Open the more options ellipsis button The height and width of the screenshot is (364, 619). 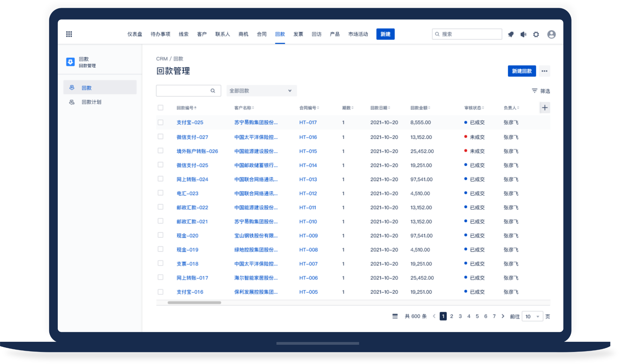tap(544, 71)
